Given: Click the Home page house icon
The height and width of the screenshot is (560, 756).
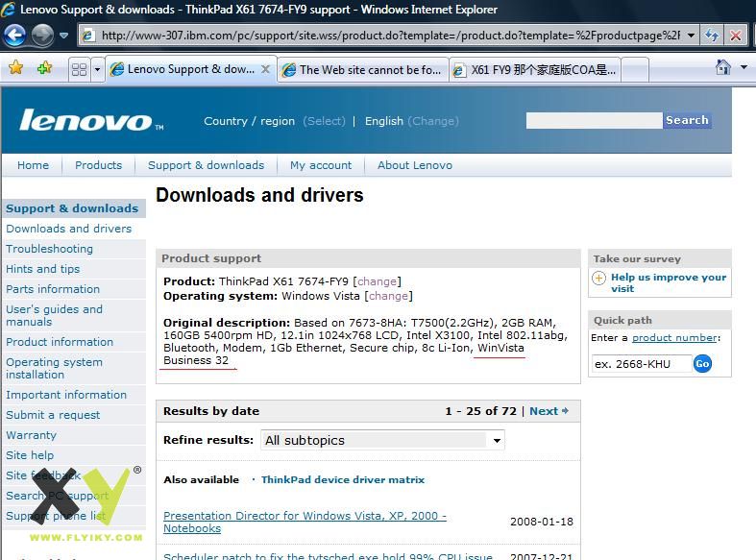Looking at the screenshot, I should tap(722, 67).
